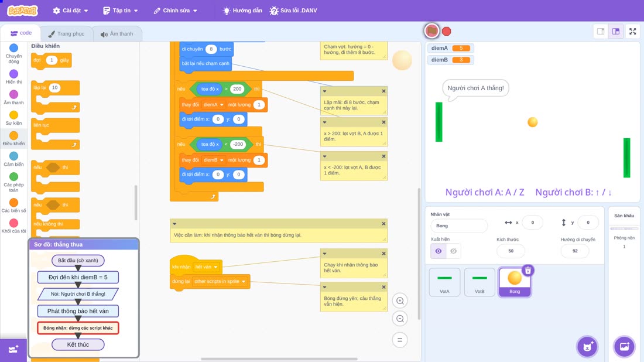Zoom in on the code workspace
644x362 pixels.
[x=400, y=300]
